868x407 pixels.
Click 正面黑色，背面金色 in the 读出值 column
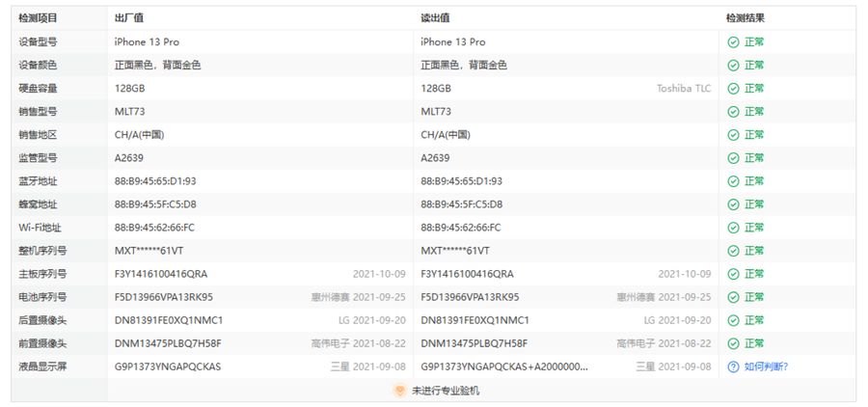(x=464, y=66)
